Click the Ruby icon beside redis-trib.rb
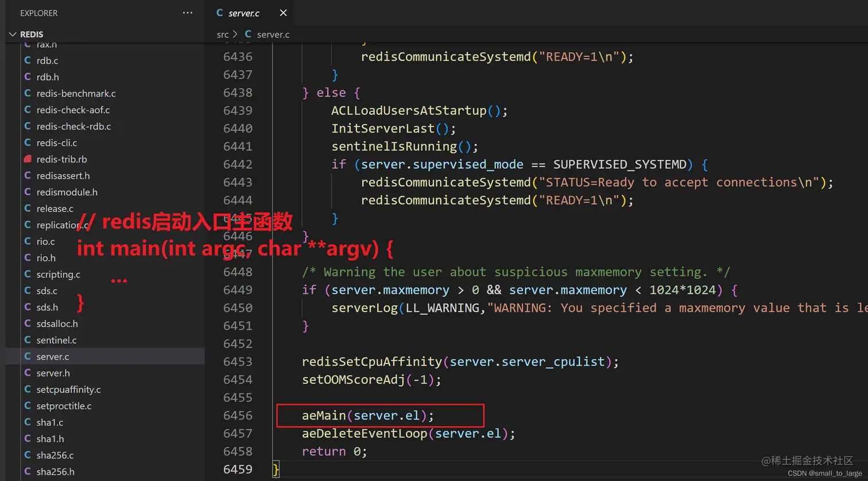The height and width of the screenshot is (481, 868). coord(28,159)
